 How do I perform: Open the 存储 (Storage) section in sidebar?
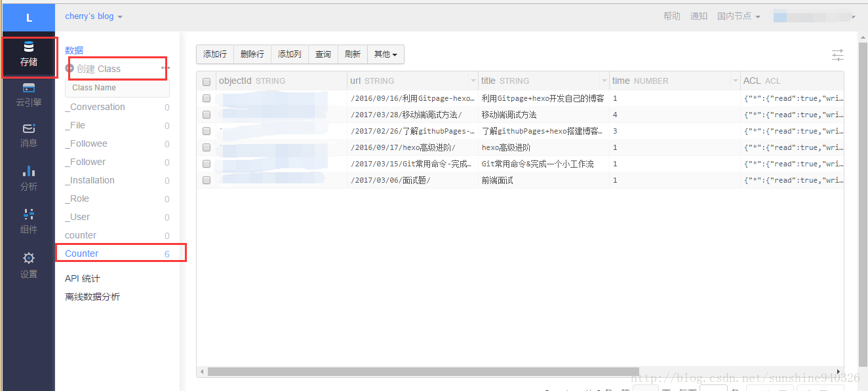pyautogui.click(x=28, y=57)
